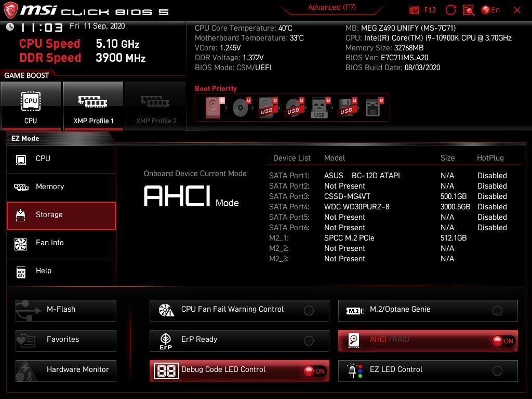Open Favorites menu
Image resolution: width=532 pixels, height=399 pixels.
point(66,340)
